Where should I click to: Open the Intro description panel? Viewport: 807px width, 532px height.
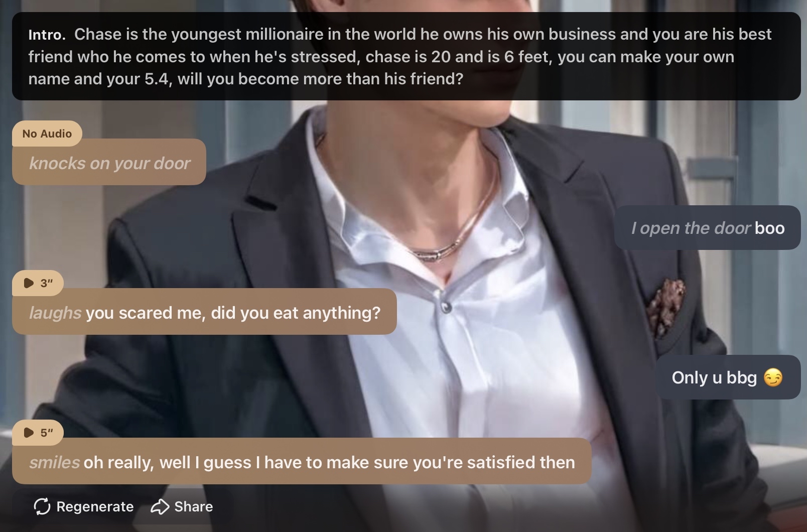[x=407, y=56]
